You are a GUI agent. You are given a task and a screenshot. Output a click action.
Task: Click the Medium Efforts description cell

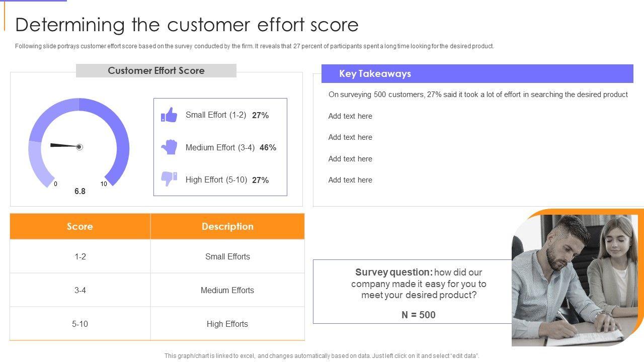227,290
